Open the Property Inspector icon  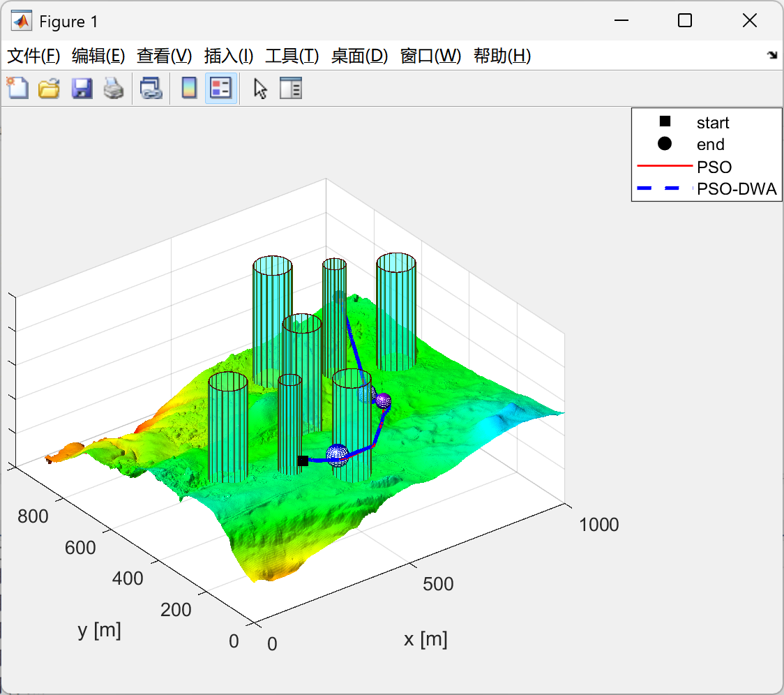pos(290,89)
